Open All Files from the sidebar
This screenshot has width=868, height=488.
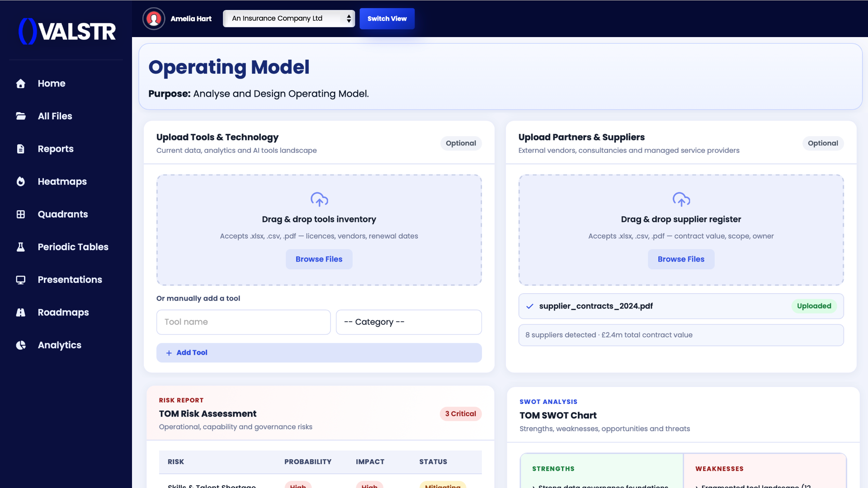(x=55, y=116)
